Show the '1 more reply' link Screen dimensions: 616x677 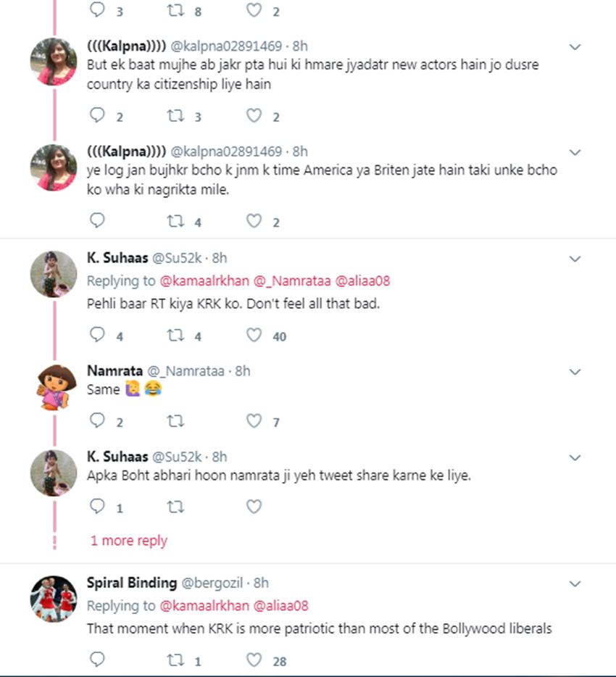128,541
